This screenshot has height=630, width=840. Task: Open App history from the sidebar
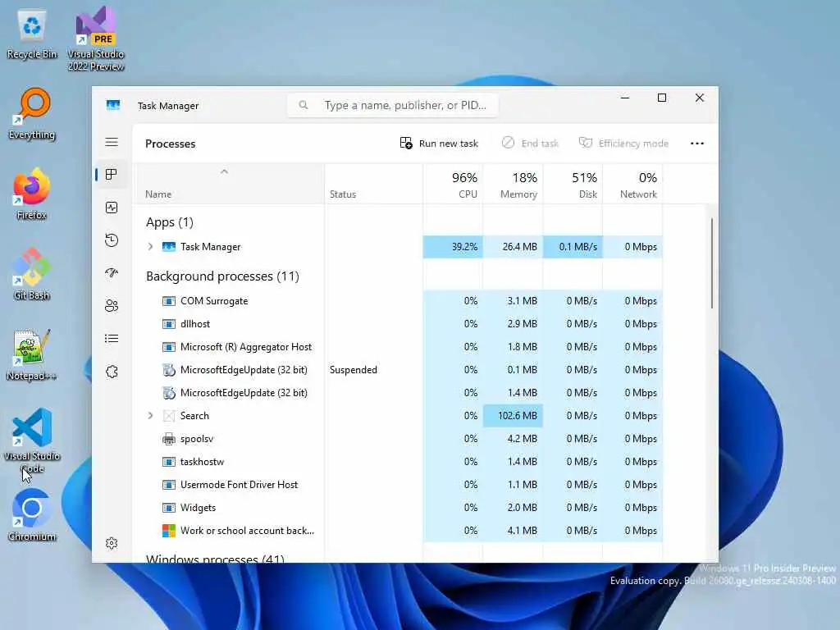pyautogui.click(x=112, y=240)
